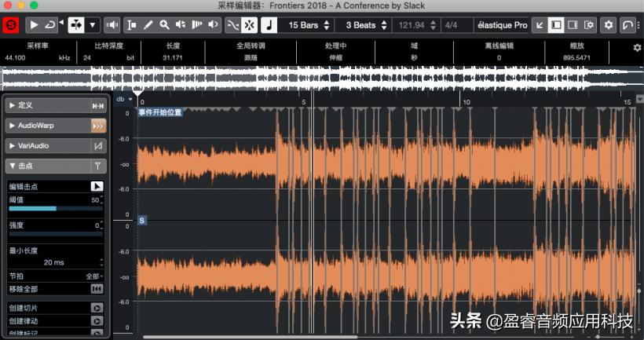
Task: Click ruler position 5
Action: coord(303,102)
